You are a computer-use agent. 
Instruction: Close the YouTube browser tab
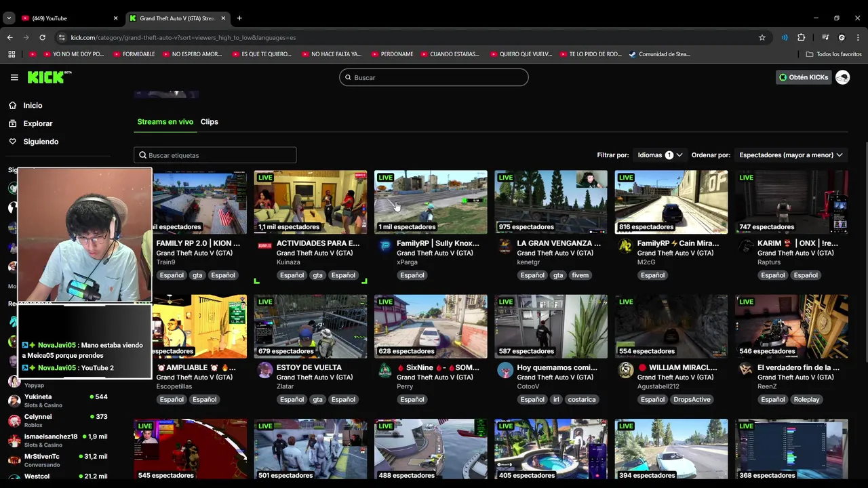pos(115,18)
